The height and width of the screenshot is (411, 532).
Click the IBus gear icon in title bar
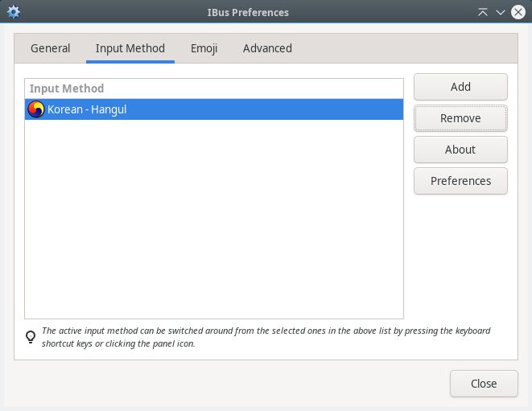[14, 12]
